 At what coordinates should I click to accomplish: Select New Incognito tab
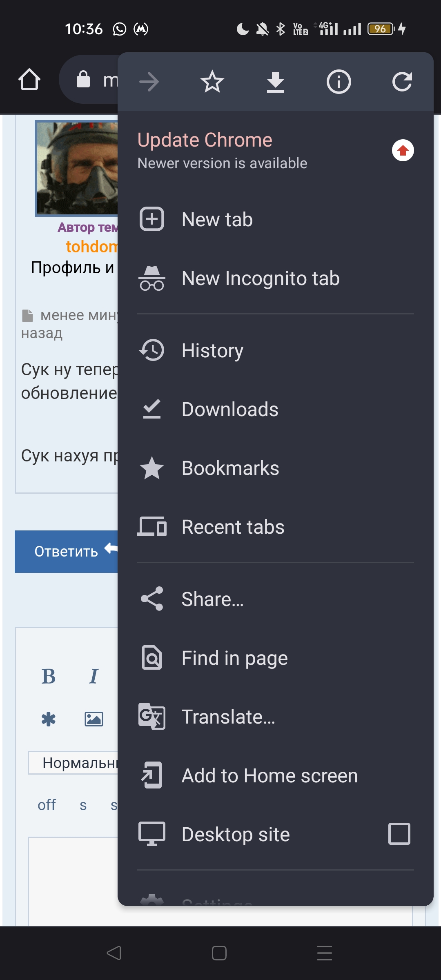point(261,278)
